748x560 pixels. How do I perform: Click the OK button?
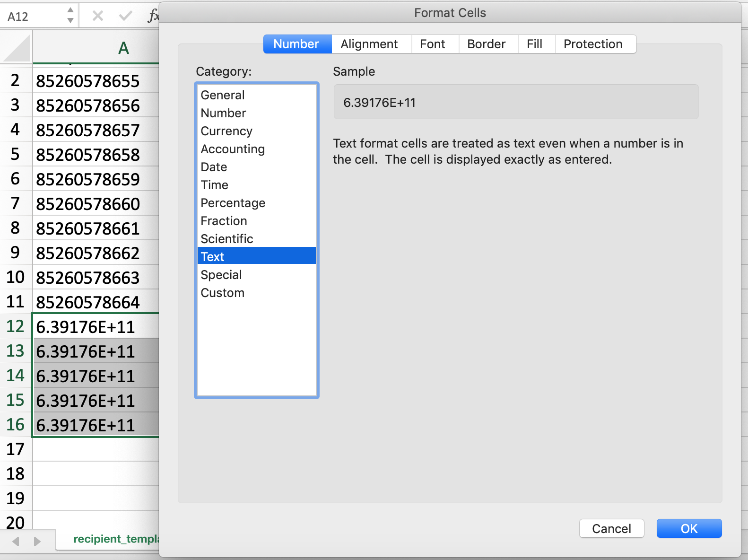[689, 528]
